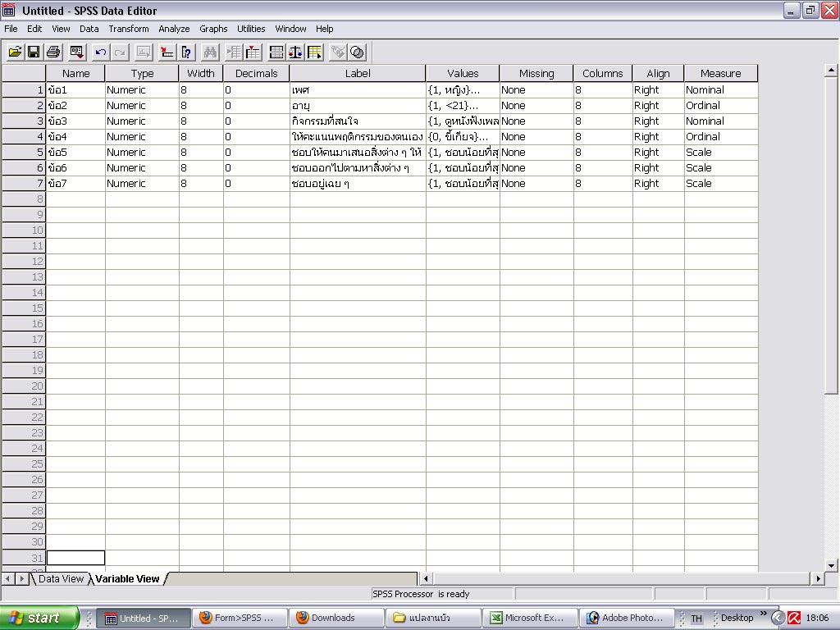Select row 7 by its row number header
The height and width of the screenshot is (630, 840).
[x=23, y=184]
